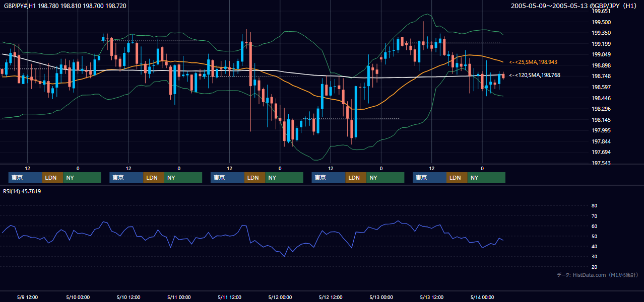
Task: Select the 120 SMA 198.768 label
Action: click(535, 75)
